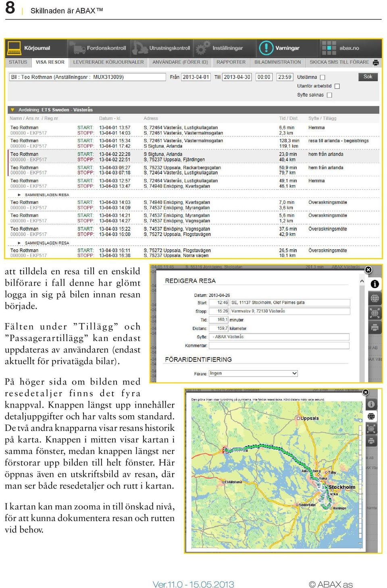387x588 pixels.
Task: Click Eskilstuna label on the map
Action: point(233,482)
